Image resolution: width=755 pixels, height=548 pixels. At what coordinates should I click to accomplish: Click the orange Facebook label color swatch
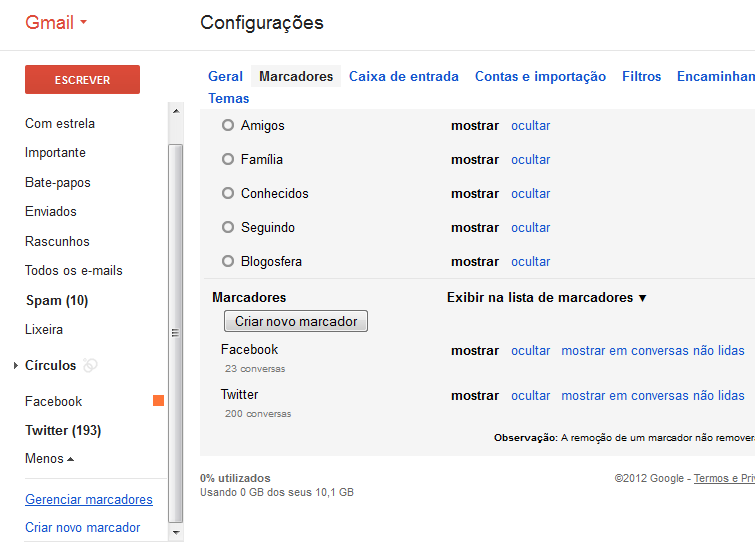point(158,401)
